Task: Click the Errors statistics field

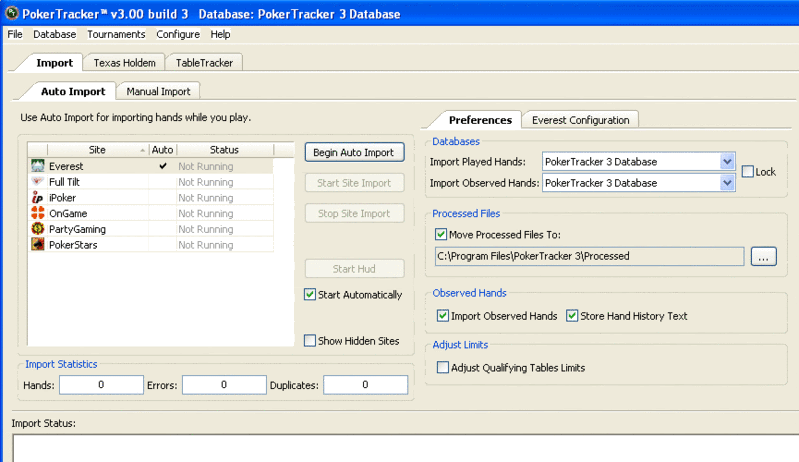Action: tap(224, 385)
